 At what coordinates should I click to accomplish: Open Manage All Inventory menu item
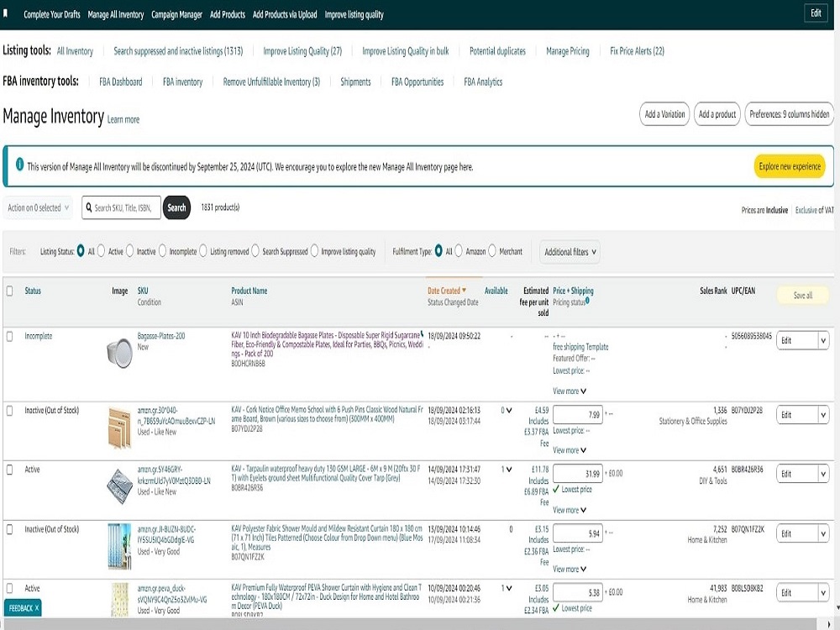116,14
